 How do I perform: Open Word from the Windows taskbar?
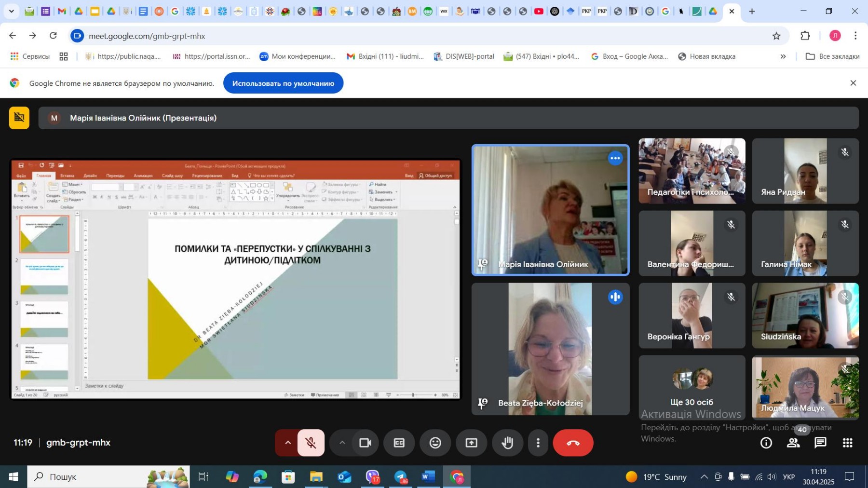pos(428,477)
